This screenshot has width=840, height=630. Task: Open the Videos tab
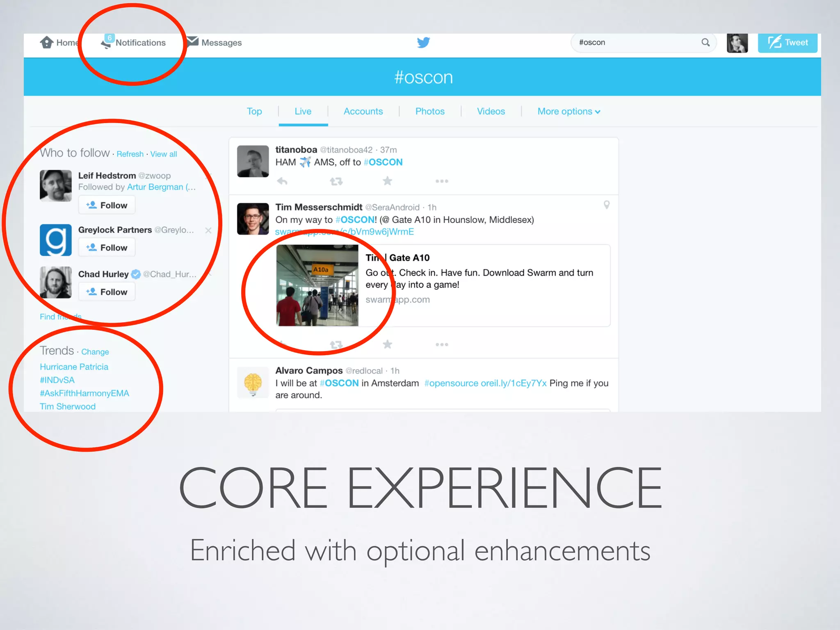point(491,112)
